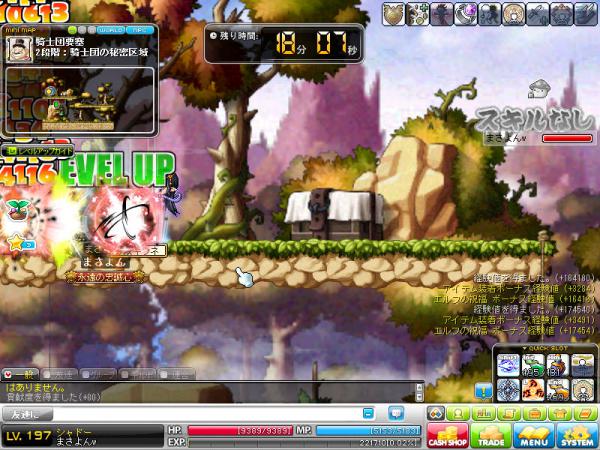Click the second grey minimap size button
This screenshot has width=600, height=450.
click(x=91, y=30)
